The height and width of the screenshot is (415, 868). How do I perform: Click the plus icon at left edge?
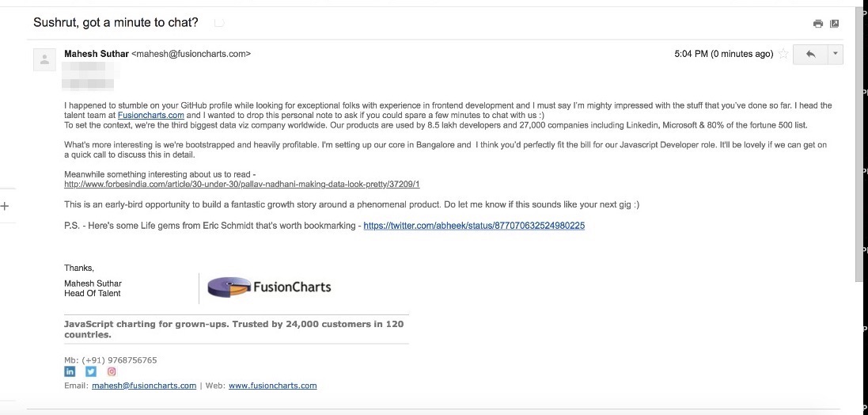[5, 206]
